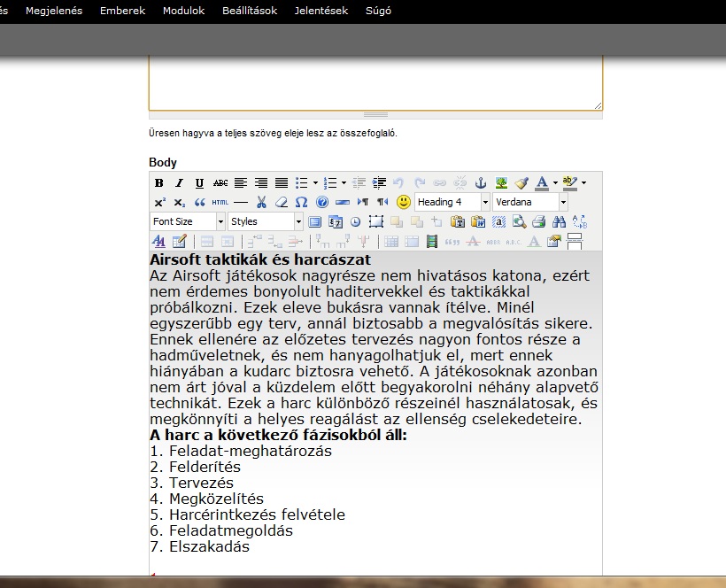Apply text color with A icon
This screenshot has width=726, height=588.
click(542, 183)
